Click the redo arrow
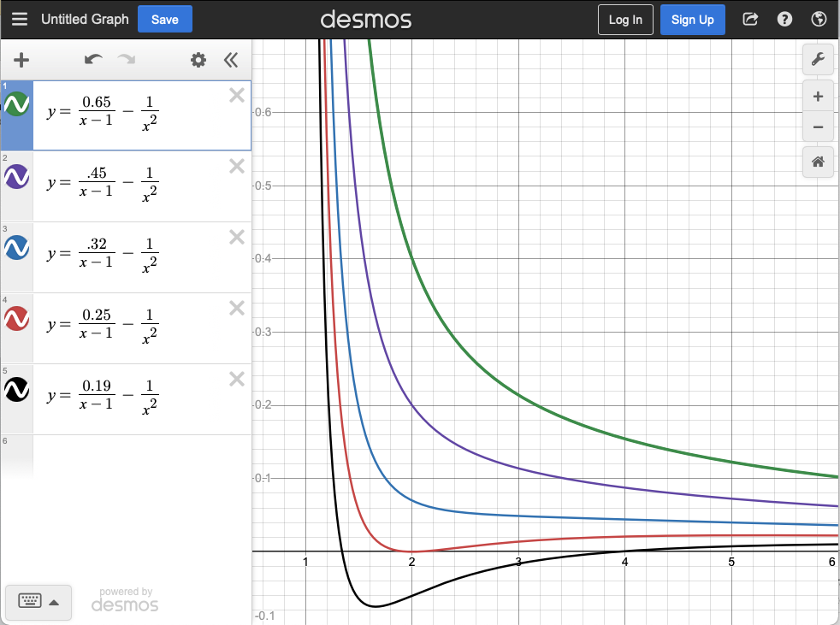840x625 pixels. pos(127,60)
